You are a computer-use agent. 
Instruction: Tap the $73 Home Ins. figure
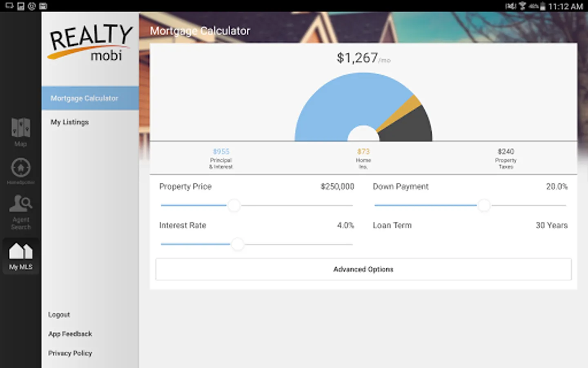pos(363,159)
